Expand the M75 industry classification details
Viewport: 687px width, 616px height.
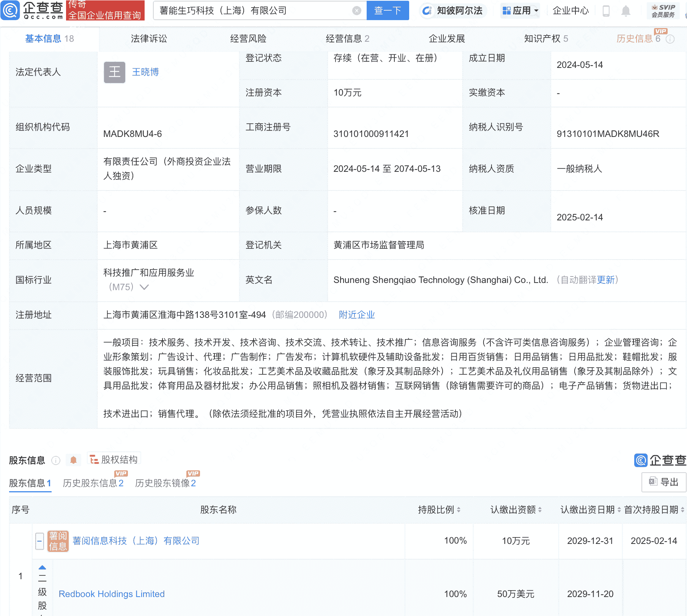point(144,288)
